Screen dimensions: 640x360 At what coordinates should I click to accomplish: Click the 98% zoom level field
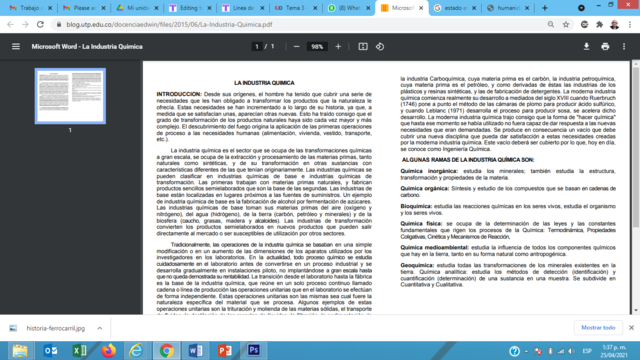[317, 47]
